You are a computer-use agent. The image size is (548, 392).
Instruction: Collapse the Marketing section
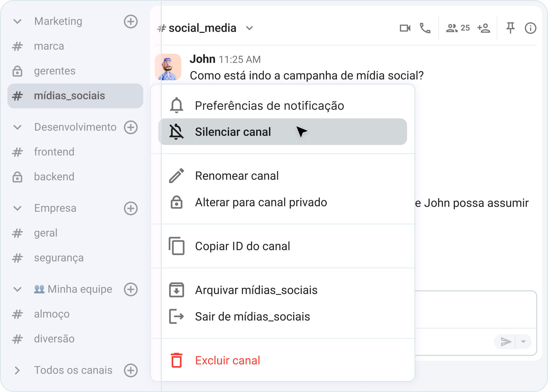[17, 22]
